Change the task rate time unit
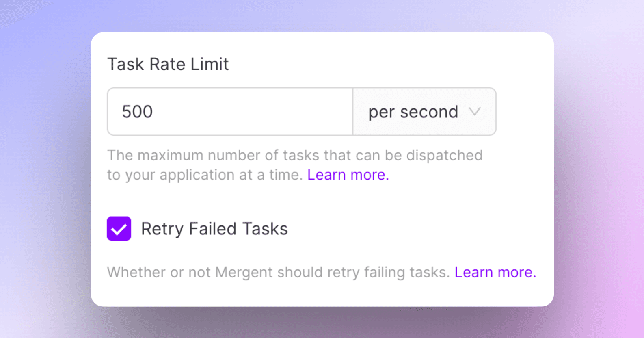The height and width of the screenshot is (338, 644). [424, 112]
